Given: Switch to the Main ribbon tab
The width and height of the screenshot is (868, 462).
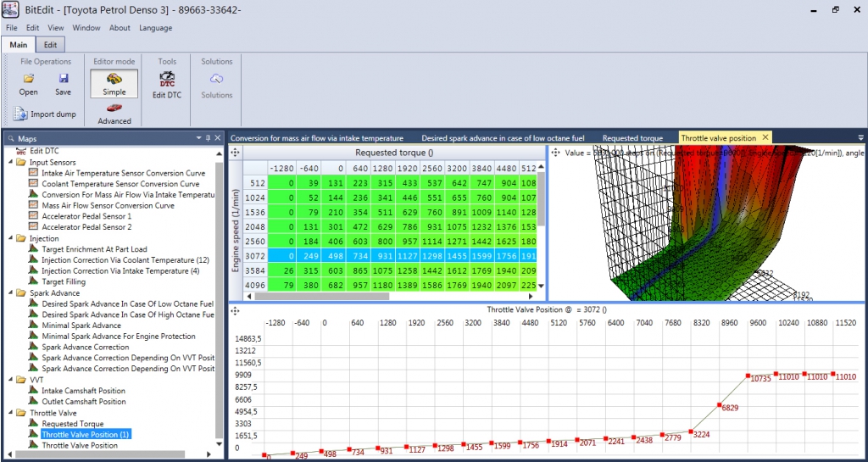Looking at the screenshot, I should 19,45.
